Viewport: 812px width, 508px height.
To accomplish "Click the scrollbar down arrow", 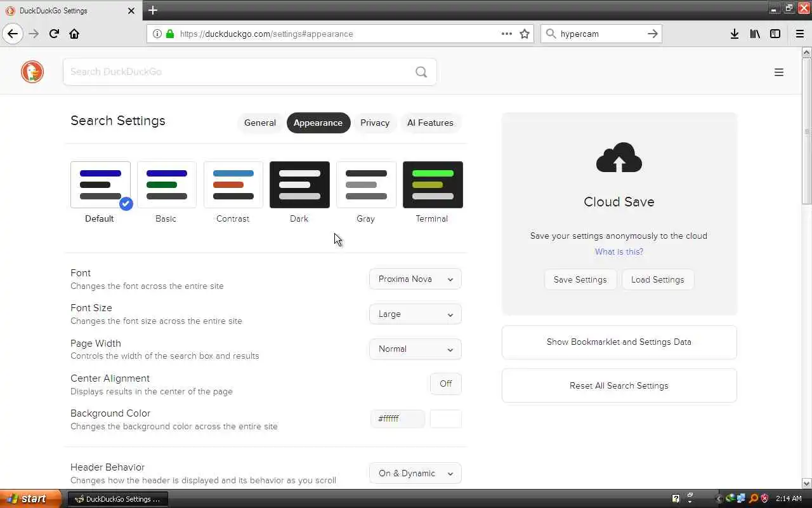I will [807, 483].
